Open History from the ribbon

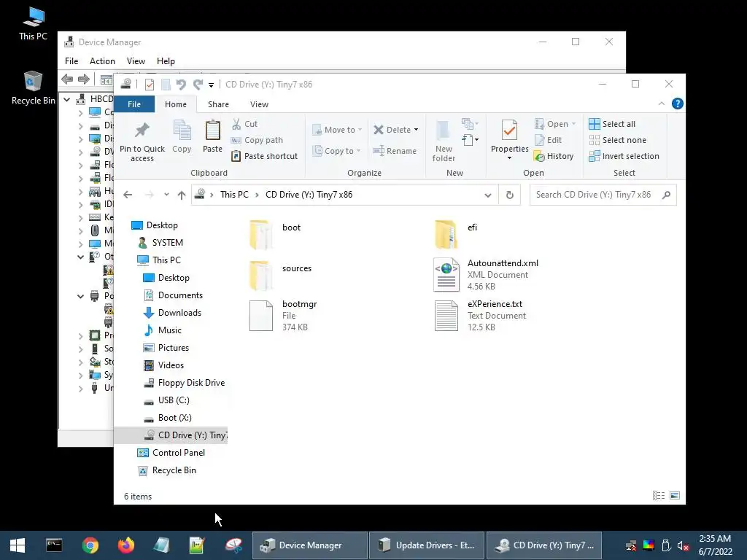(554, 156)
